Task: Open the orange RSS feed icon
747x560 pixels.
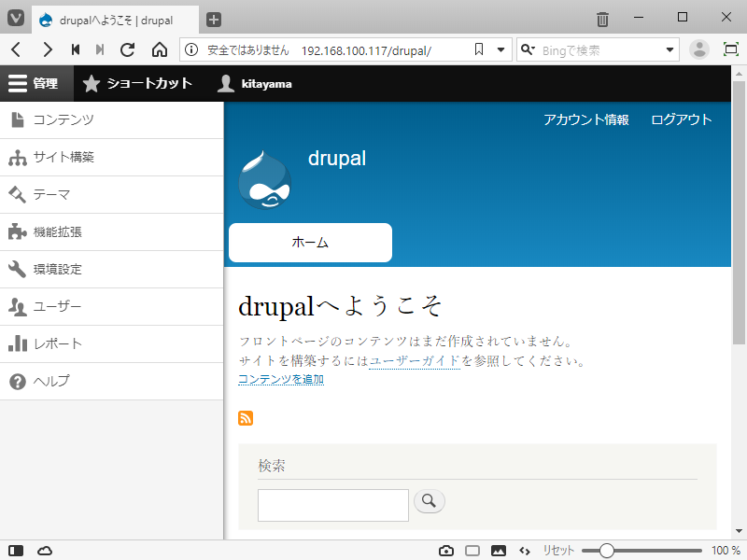Action: [x=246, y=418]
